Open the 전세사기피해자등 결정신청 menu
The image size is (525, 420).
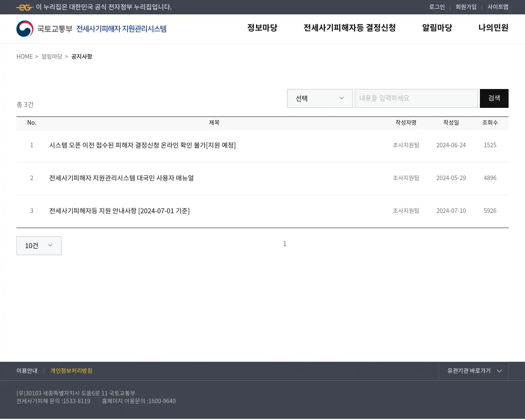349,28
